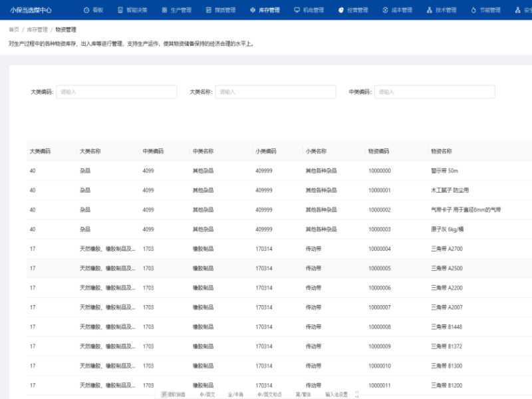Image resolution: width=532 pixels, height=399 pixels.
Task: Toggle 简/繁体 in IME bar
Action: [303, 394]
